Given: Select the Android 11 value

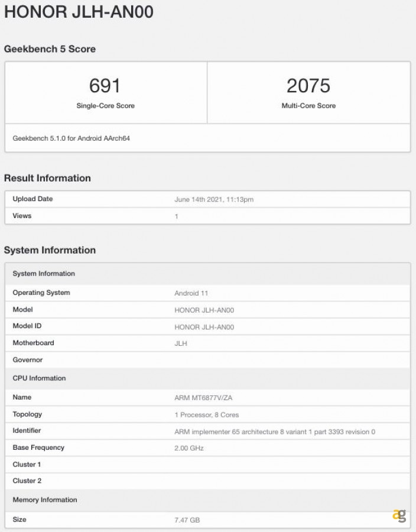Looking at the screenshot, I should tap(191, 293).
